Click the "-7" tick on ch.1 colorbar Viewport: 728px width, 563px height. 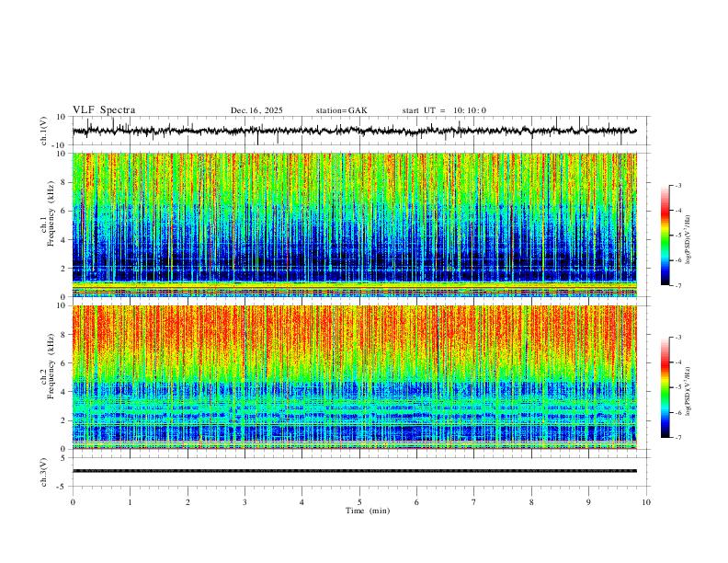[678, 285]
